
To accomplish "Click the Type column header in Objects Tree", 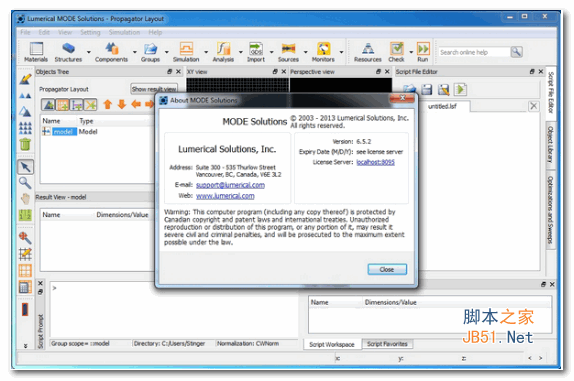I will (x=86, y=121).
